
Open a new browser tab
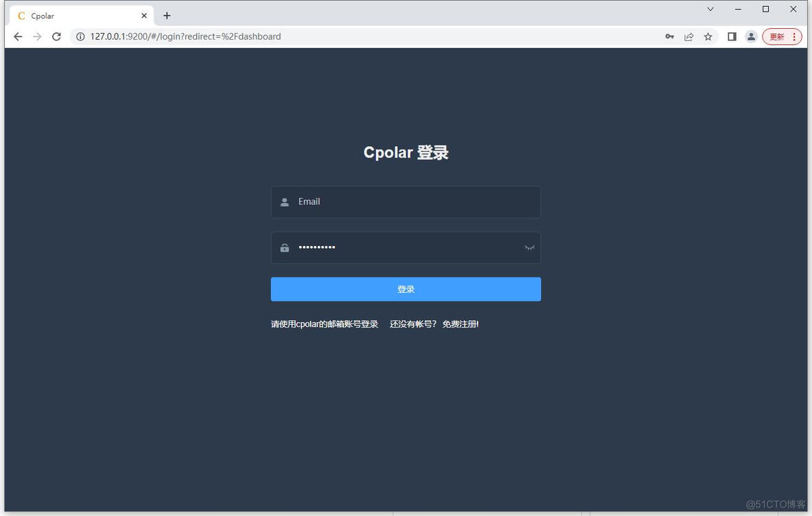[167, 16]
